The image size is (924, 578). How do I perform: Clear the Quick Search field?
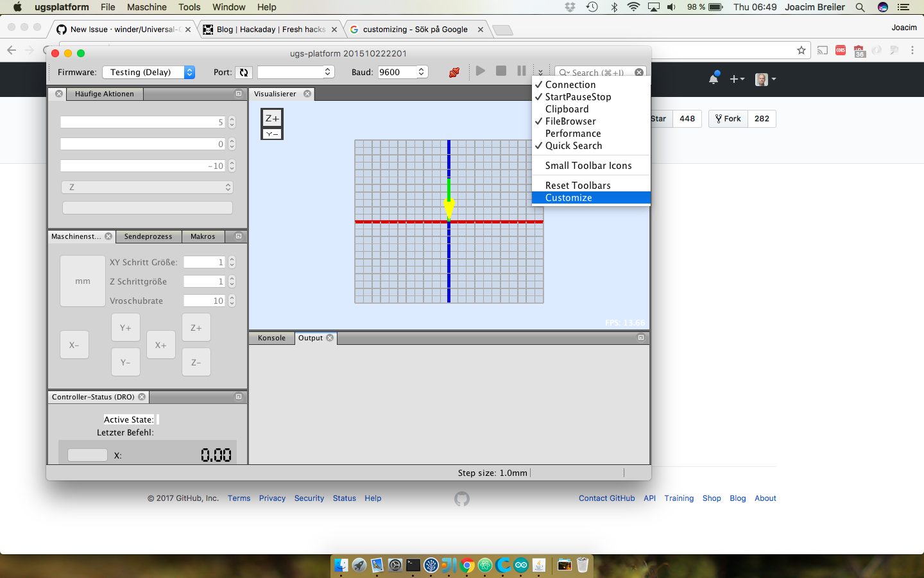[x=639, y=73]
